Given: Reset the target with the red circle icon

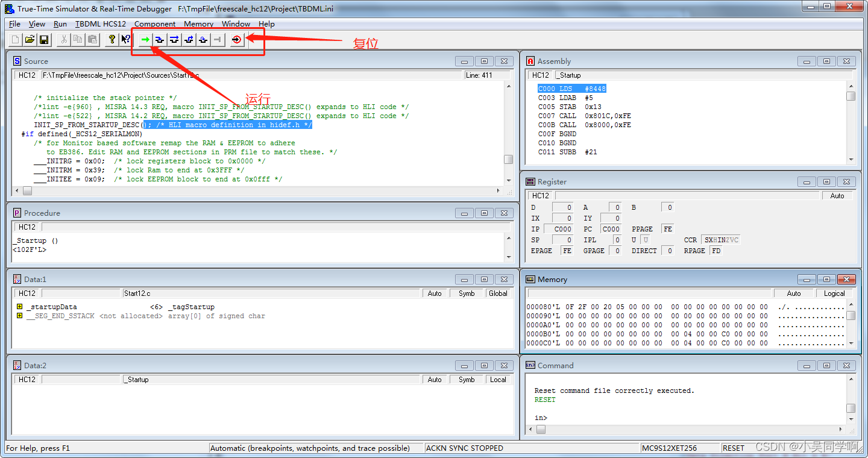Looking at the screenshot, I should tap(237, 40).
